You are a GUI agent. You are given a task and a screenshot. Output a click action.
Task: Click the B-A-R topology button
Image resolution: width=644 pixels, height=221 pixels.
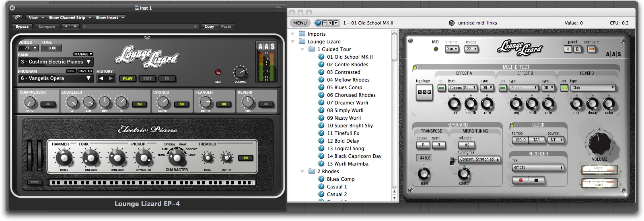[x=424, y=92]
